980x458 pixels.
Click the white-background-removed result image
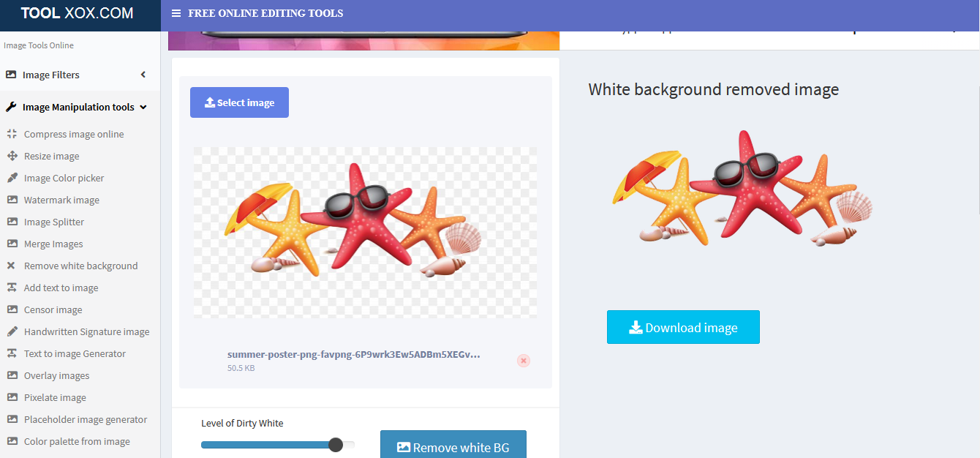tap(742, 188)
